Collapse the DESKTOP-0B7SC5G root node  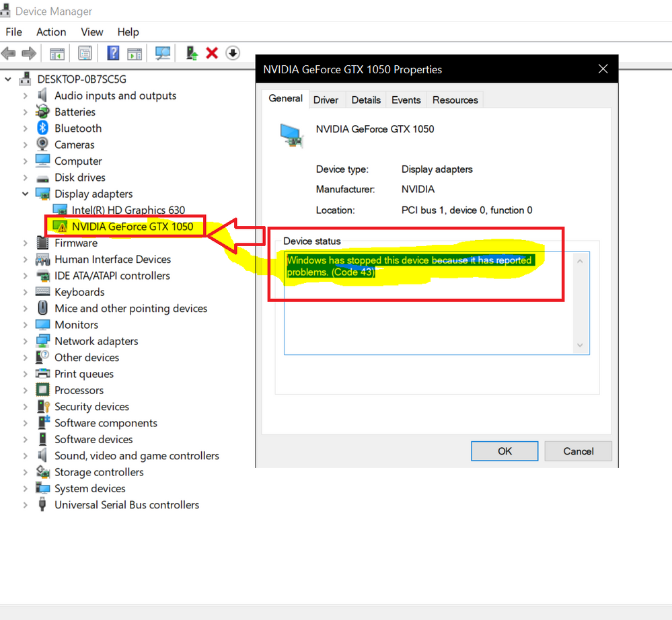coord(8,79)
